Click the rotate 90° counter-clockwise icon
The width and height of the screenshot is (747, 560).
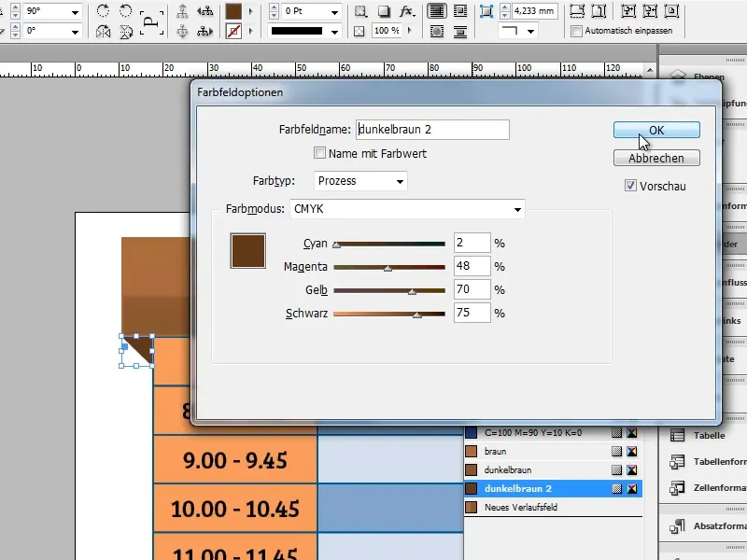click(126, 11)
